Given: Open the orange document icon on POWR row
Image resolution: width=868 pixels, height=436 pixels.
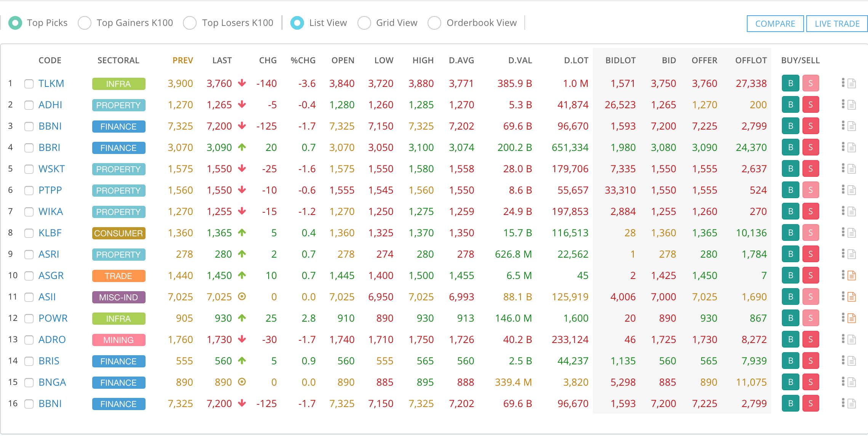Looking at the screenshot, I should pyautogui.click(x=853, y=318).
